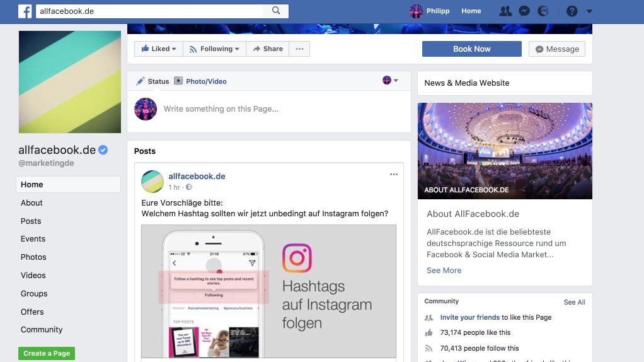Open the account menu arrow in top bar
This screenshot has height=362, width=644.
(589, 11)
